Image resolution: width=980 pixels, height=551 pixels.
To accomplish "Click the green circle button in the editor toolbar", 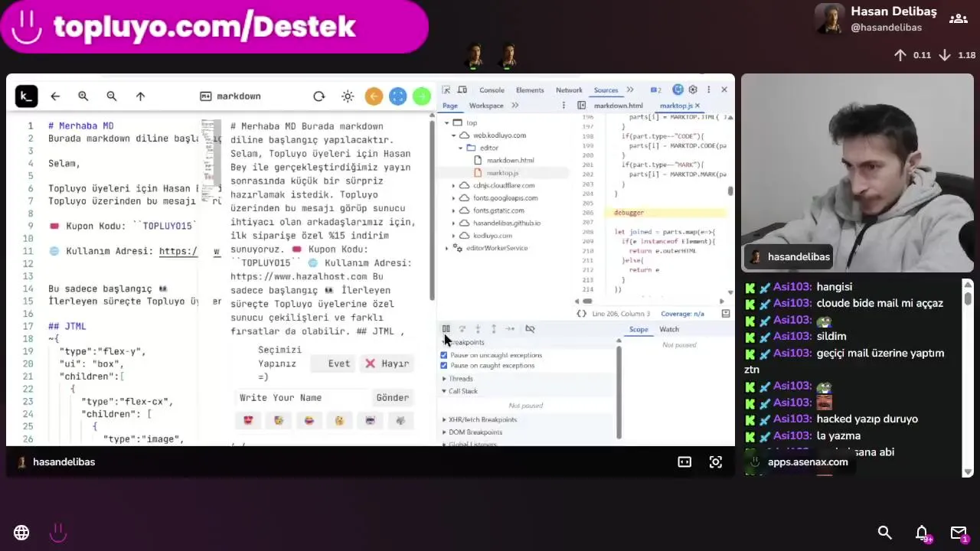I will coord(421,96).
